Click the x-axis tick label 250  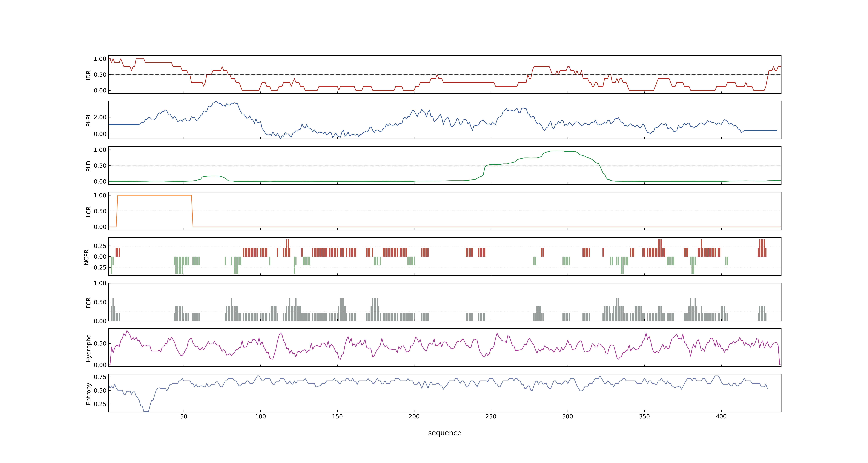[x=491, y=416]
